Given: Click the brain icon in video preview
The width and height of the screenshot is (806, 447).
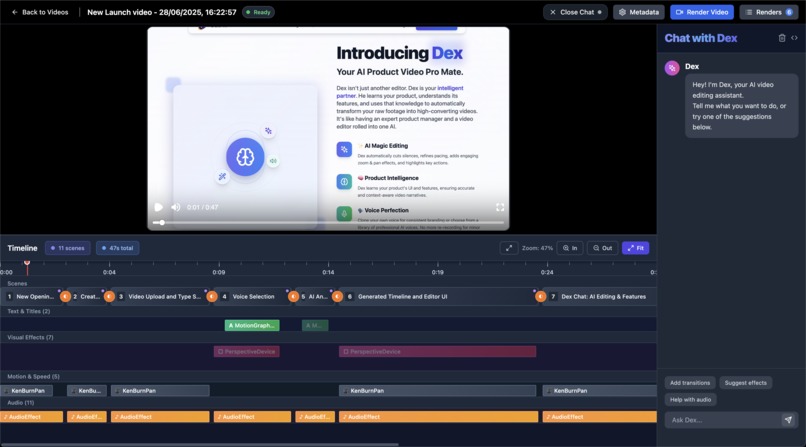Looking at the screenshot, I should (245, 157).
